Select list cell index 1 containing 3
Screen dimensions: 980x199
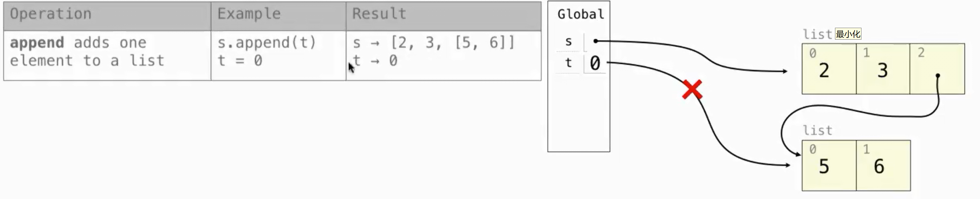click(x=883, y=69)
